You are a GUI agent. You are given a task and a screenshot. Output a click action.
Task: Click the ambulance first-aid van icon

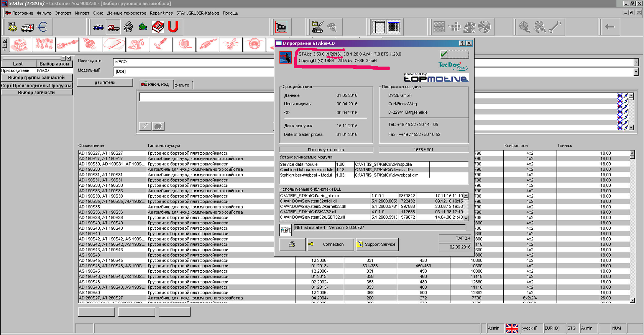coord(28,27)
